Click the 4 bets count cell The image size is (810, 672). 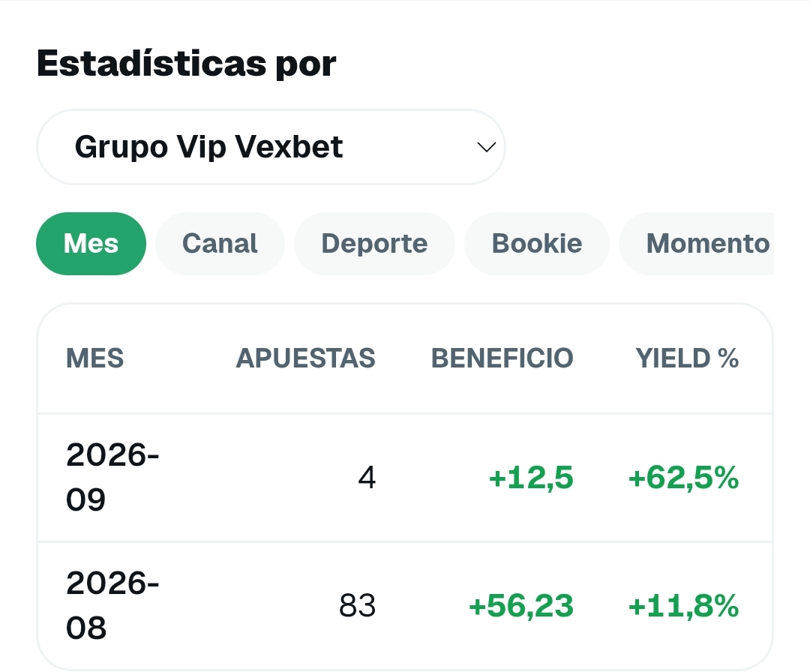pos(367,477)
